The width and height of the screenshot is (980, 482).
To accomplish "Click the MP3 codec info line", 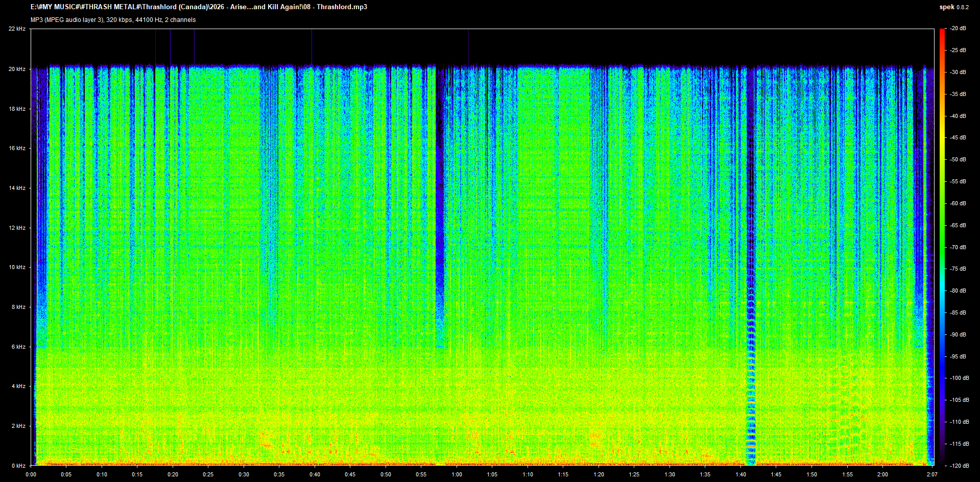I will pyautogui.click(x=113, y=20).
